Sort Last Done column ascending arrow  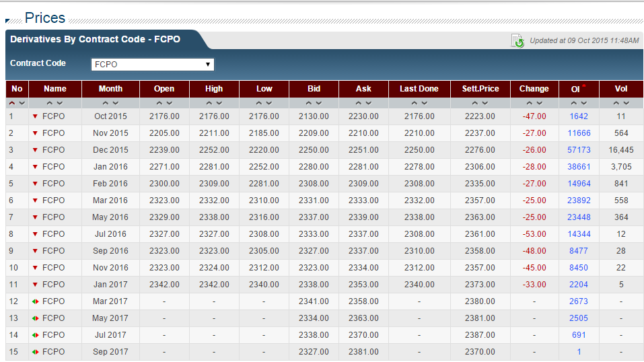415,103
